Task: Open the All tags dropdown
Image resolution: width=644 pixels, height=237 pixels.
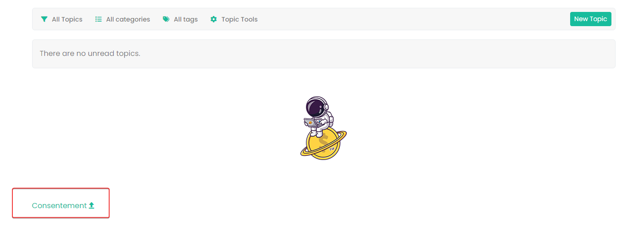Action: click(x=180, y=19)
